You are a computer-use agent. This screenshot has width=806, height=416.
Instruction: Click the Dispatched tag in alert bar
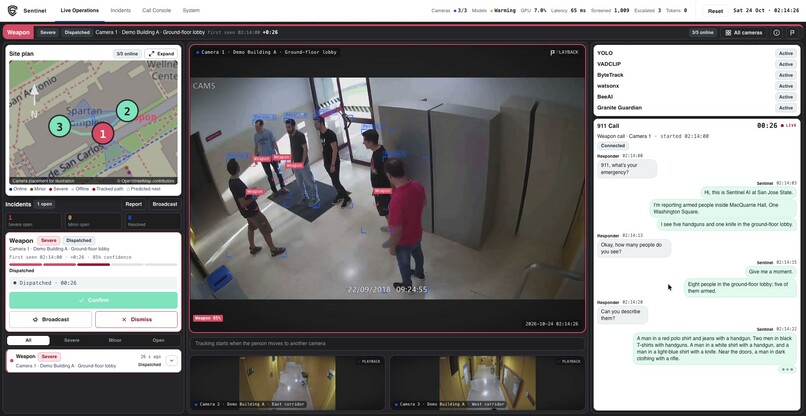tap(77, 32)
